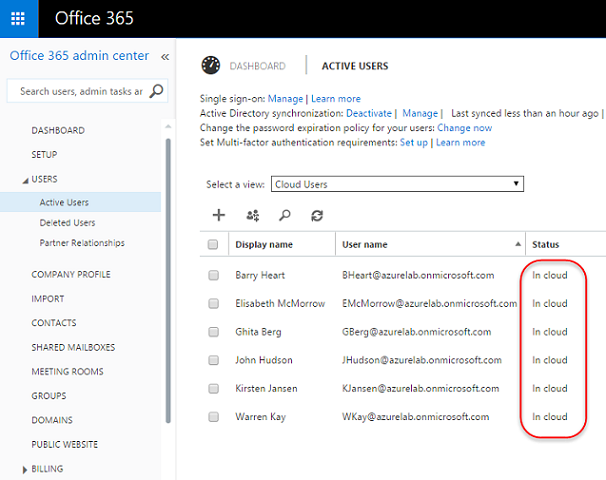This screenshot has width=606, height=480.
Task: Open SETUP in the sidebar
Action: point(44,155)
